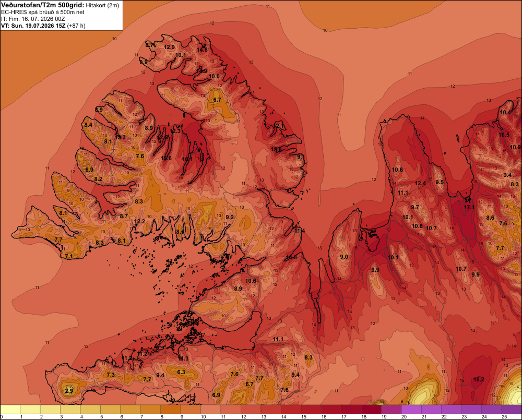Click the '(+87 h)' forecast offset text
Screen dimensions: 522x420
click(76, 26)
